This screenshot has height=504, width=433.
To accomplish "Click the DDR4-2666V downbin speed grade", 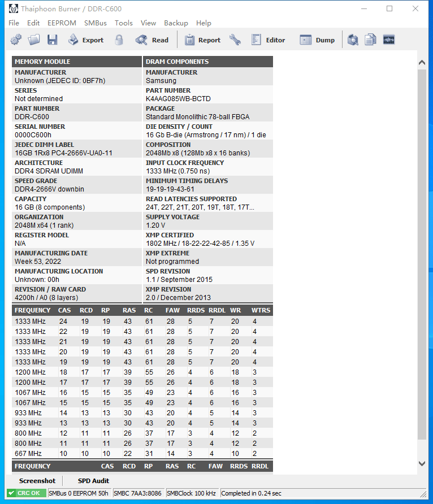I will (x=49, y=189).
